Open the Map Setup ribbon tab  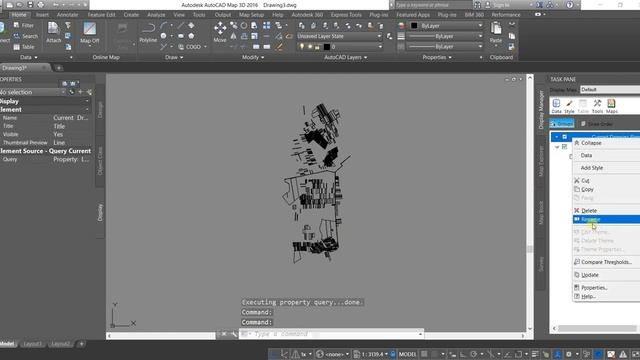(x=251, y=15)
